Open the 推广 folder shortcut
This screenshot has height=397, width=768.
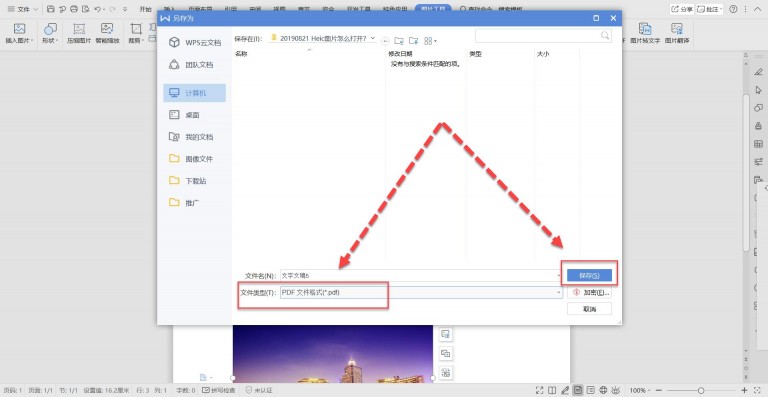[x=194, y=203]
